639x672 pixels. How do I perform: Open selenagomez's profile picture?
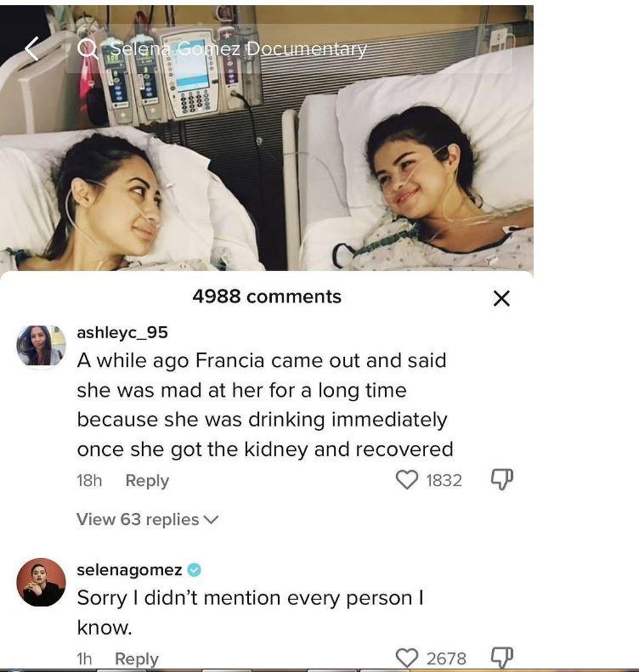pos(41,582)
